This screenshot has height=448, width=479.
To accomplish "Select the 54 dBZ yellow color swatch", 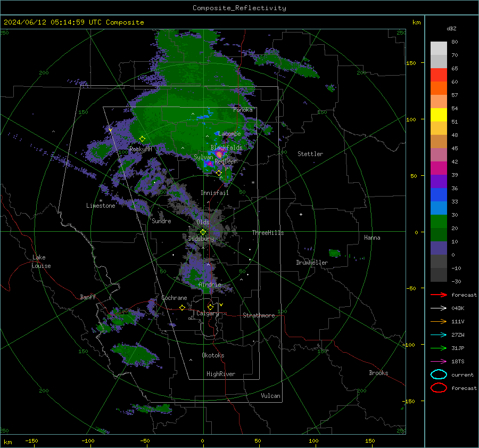I will tap(439, 115).
